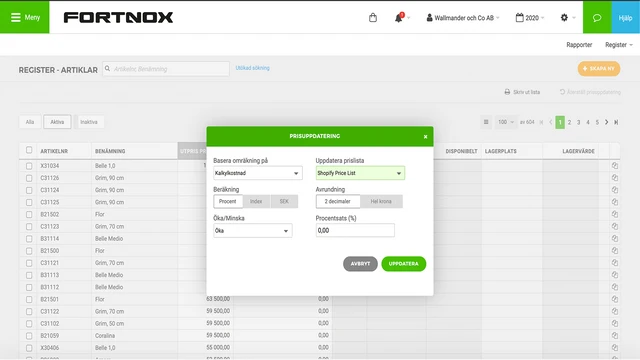This screenshot has width=640, height=360.
Task: Check the box for article B21502
Action: point(29,215)
